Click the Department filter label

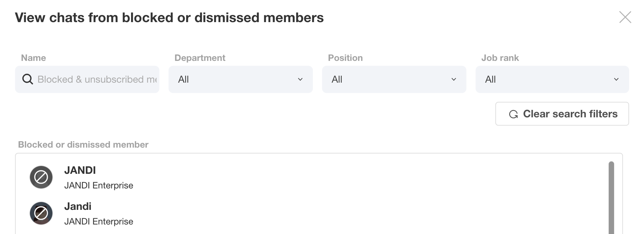click(200, 58)
